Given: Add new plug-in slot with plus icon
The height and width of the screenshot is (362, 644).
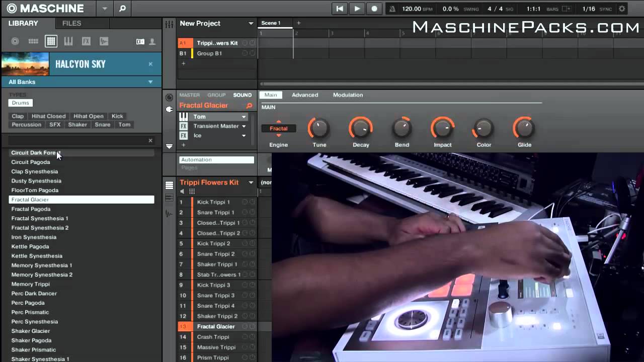Looking at the screenshot, I should 183,145.
